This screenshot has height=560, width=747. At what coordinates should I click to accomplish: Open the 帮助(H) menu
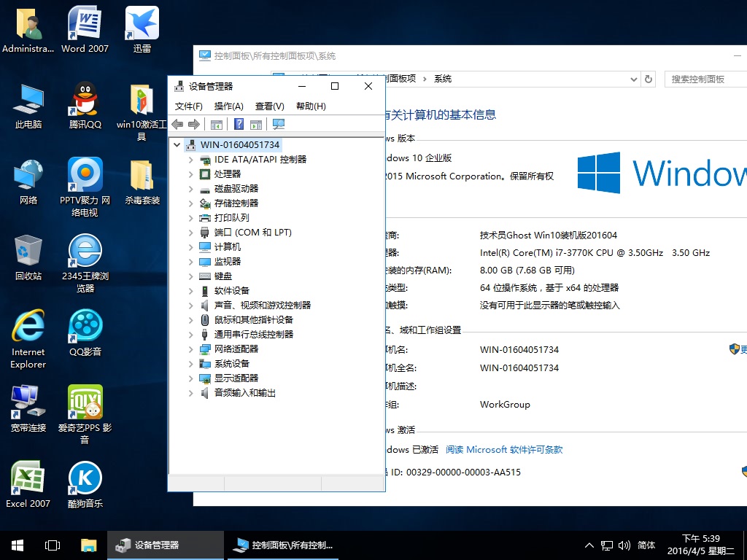point(311,106)
